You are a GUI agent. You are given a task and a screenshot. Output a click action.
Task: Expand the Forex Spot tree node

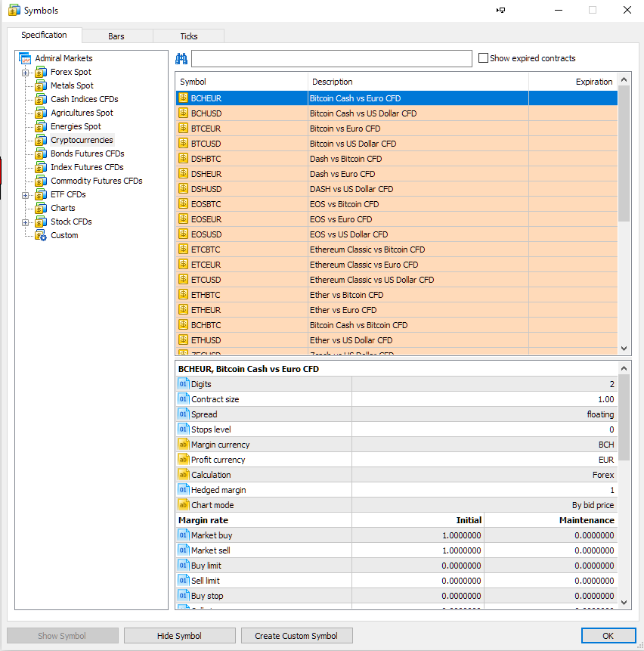tap(25, 73)
